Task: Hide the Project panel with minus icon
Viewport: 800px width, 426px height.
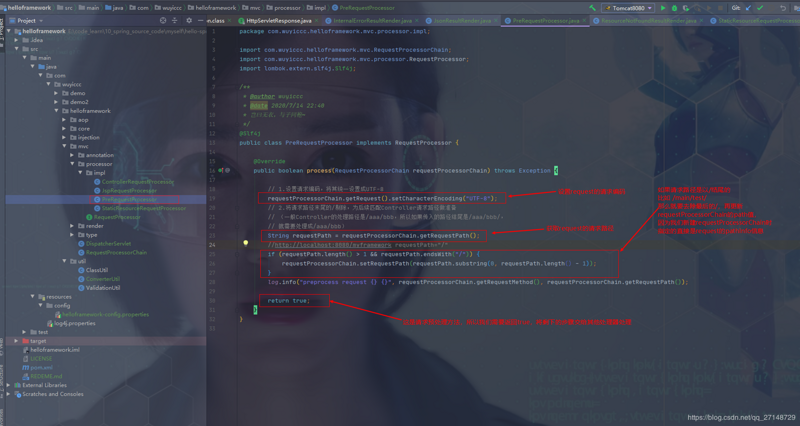Action: pos(200,20)
